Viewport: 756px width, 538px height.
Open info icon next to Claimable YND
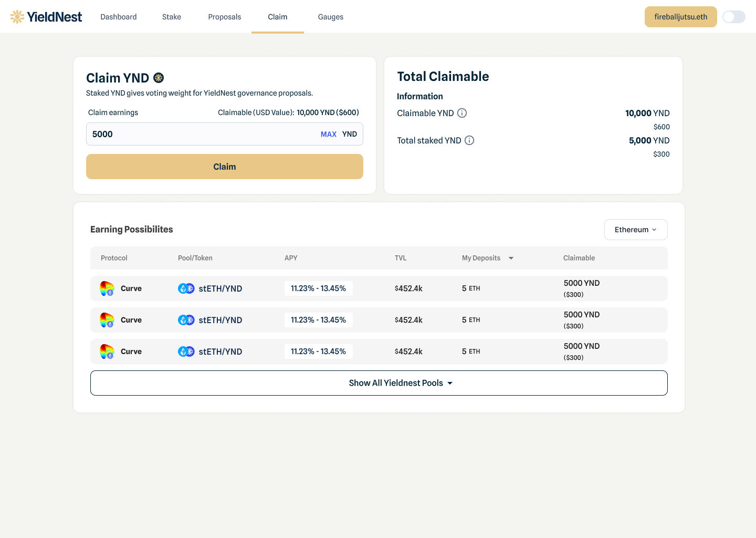coord(462,113)
